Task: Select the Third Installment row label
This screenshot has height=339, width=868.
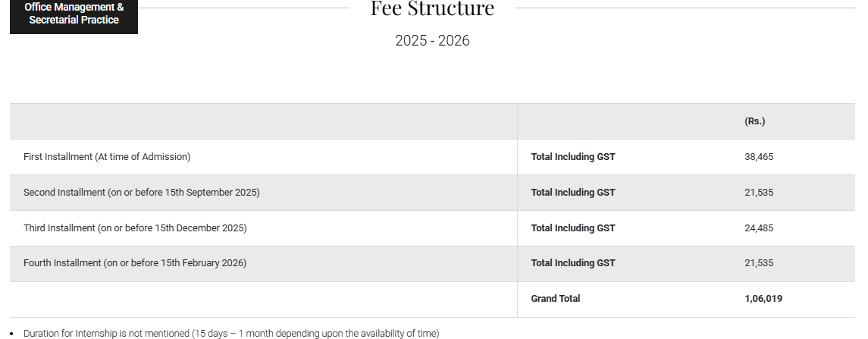Action: pyautogui.click(x=135, y=228)
